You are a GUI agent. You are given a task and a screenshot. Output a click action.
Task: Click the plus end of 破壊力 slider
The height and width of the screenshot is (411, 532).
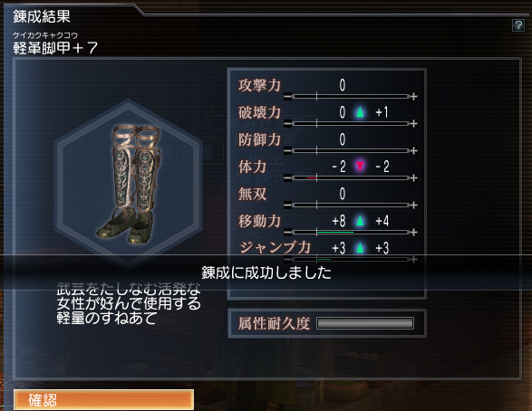[413, 124]
